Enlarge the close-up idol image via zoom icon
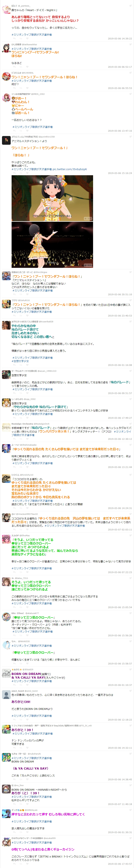The height and width of the screenshot is (868, 134). coord(88,218)
